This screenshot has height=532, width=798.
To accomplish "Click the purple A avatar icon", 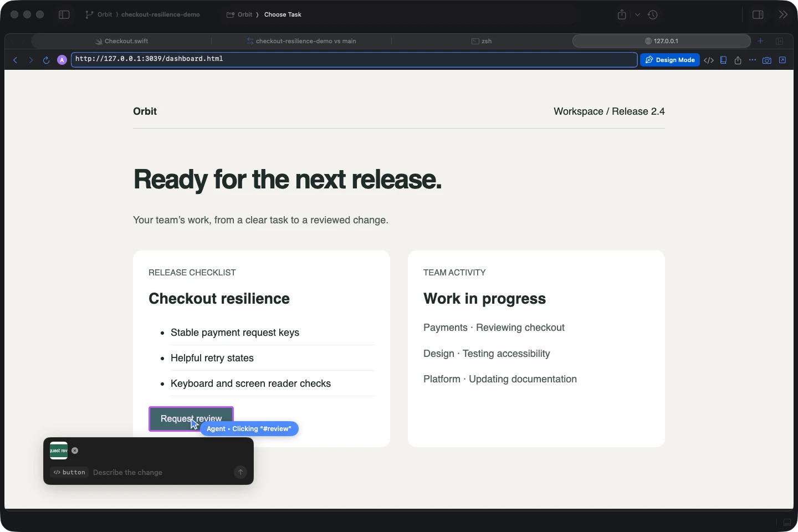I will [62, 60].
